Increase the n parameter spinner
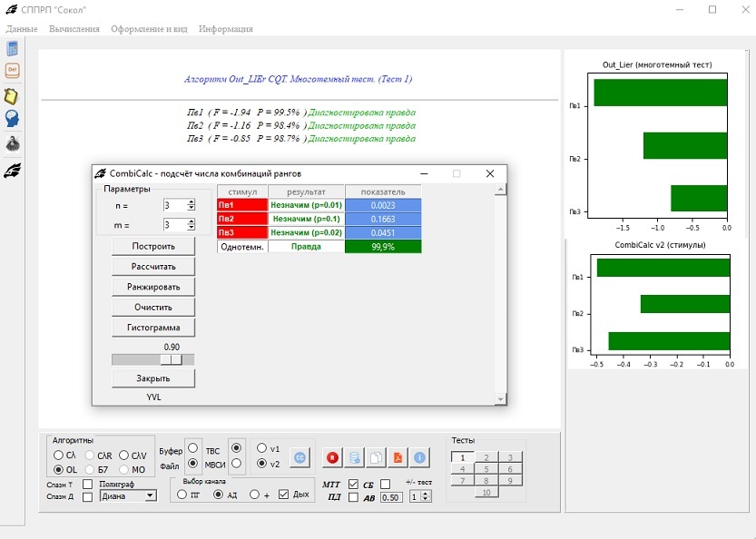The image size is (756, 539). 191,202
